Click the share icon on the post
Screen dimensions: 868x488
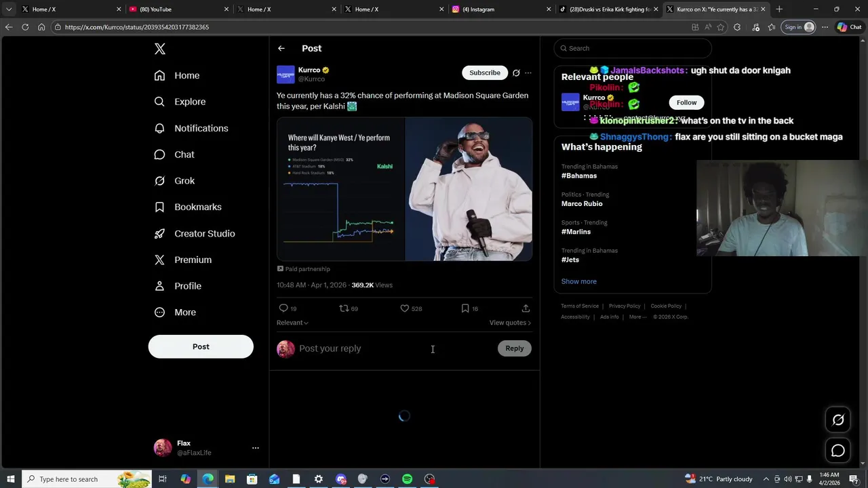(526, 308)
